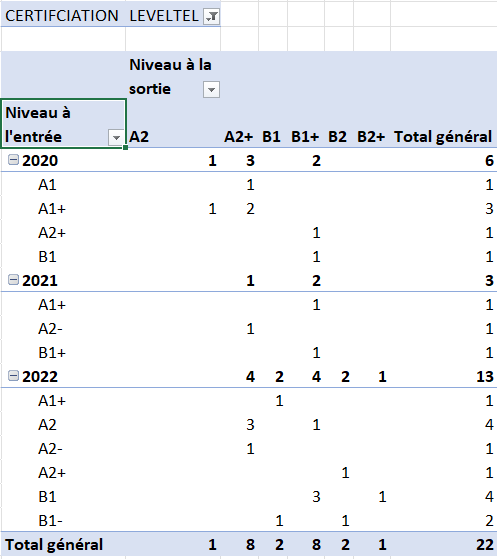The height and width of the screenshot is (559, 497).
Task: Select the A2+ column header
Action: 239,137
